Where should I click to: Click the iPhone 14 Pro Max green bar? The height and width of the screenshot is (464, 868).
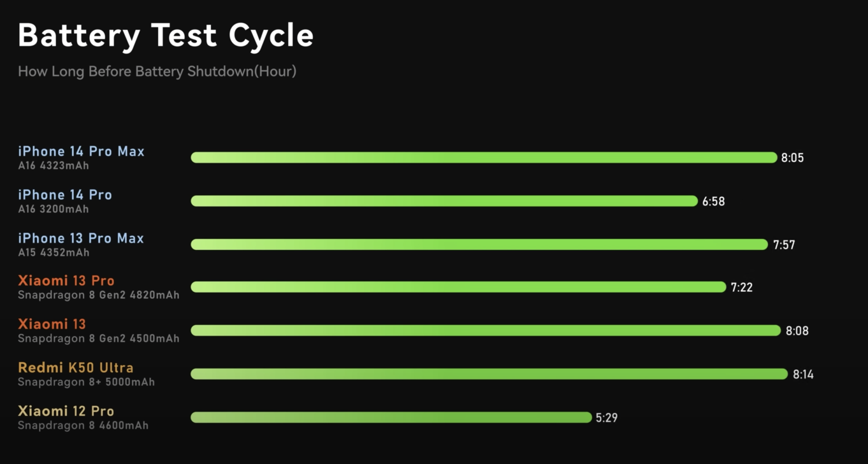click(484, 157)
